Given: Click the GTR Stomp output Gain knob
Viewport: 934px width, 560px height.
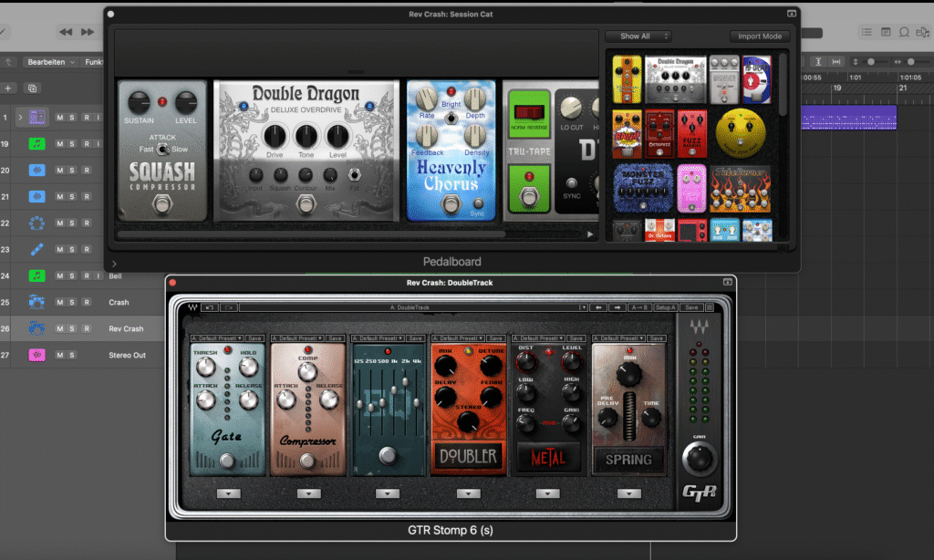Looking at the screenshot, I should tap(699, 459).
